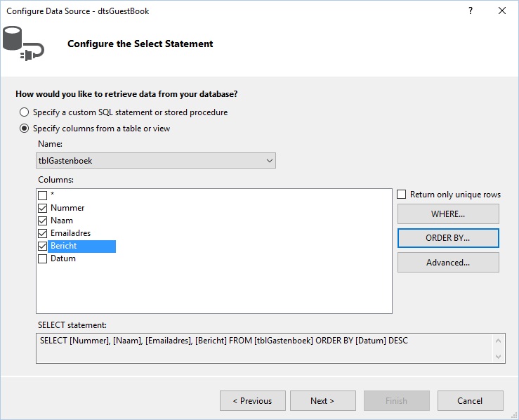The width and height of the screenshot is (519, 420).
Task: Select specify columns from table option
Action: point(24,129)
